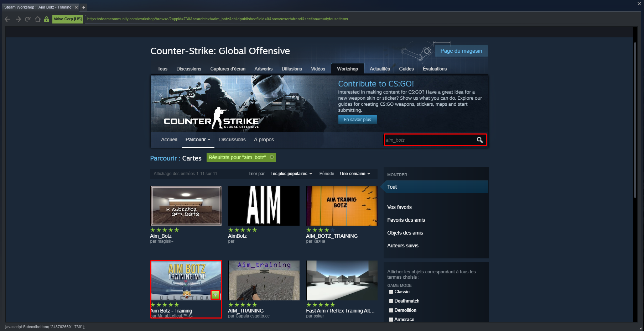
Task: Click the AimBotz item title
Action: coord(237,236)
